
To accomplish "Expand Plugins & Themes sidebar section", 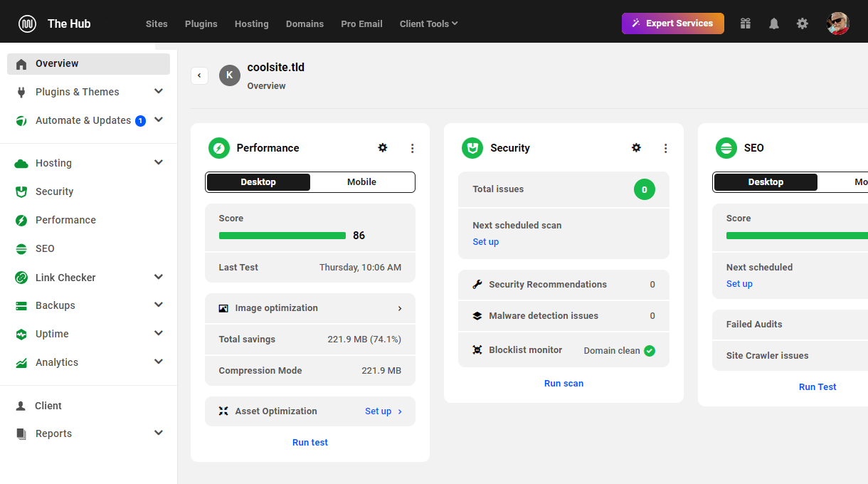I will (x=159, y=92).
